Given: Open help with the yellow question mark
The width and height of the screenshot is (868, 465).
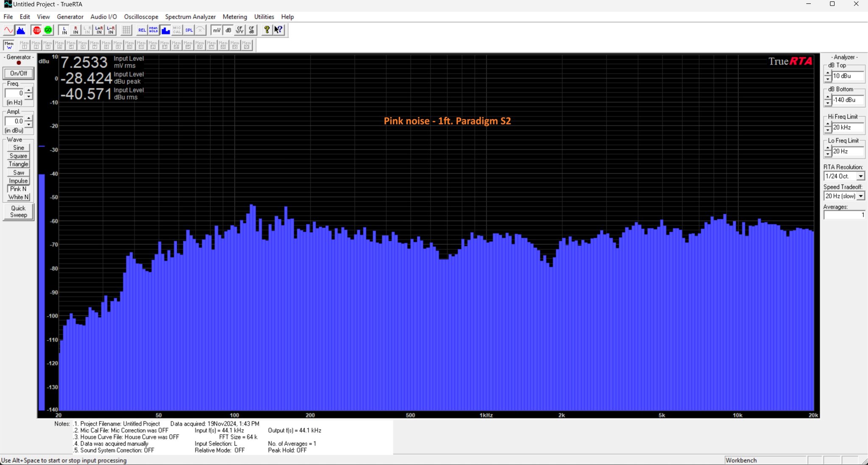Looking at the screenshot, I should 267,30.
